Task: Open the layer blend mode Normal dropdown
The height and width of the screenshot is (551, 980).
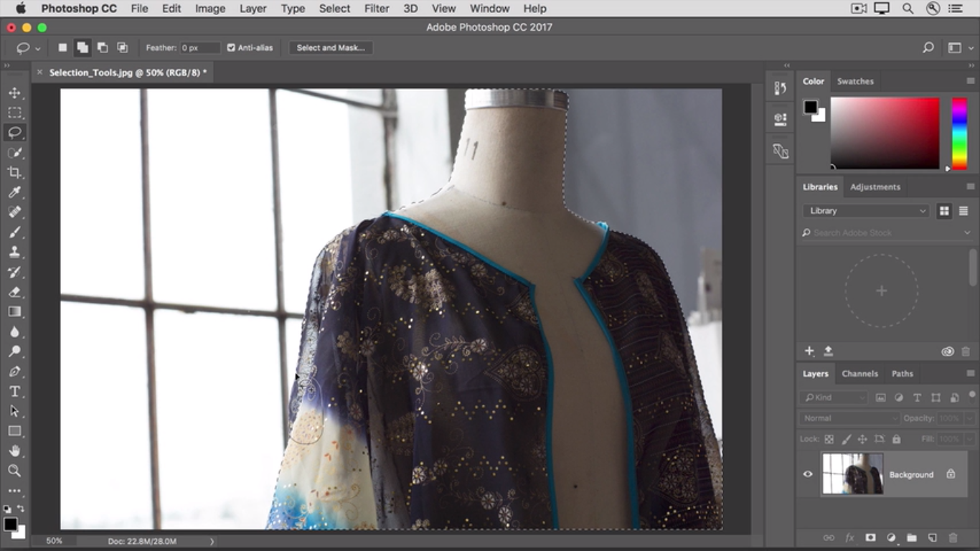Action: pyautogui.click(x=849, y=418)
